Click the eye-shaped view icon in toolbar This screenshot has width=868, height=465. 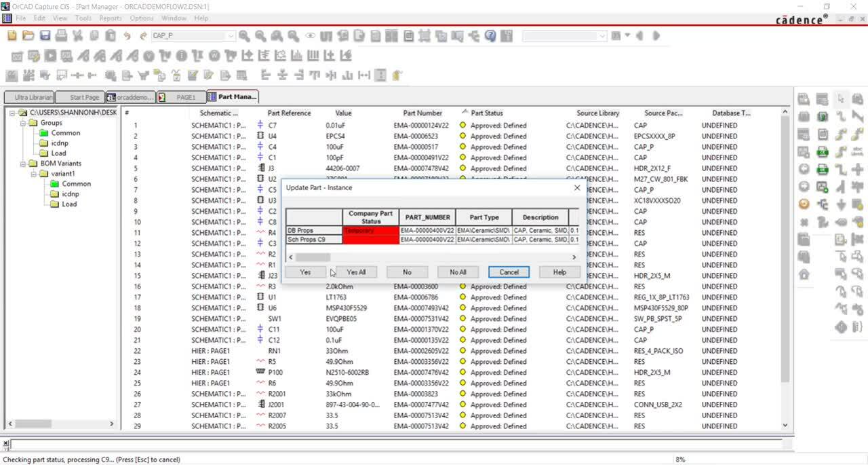tap(310, 35)
